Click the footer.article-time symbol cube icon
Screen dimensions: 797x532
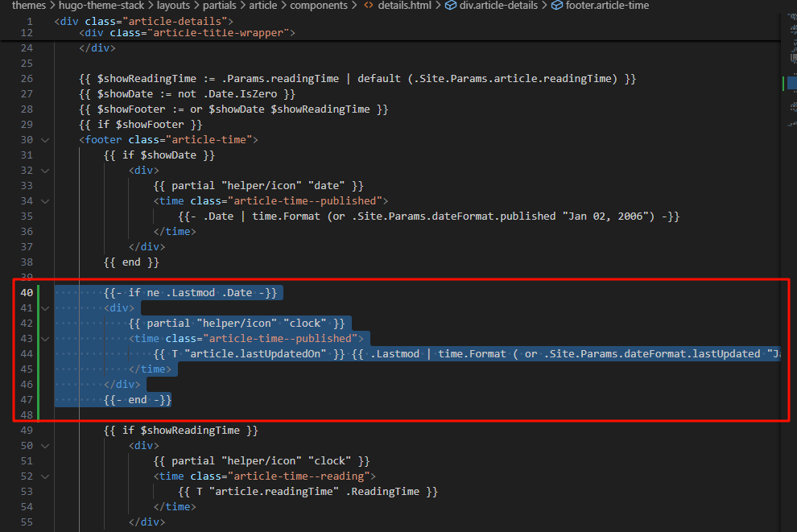tap(556, 6)
